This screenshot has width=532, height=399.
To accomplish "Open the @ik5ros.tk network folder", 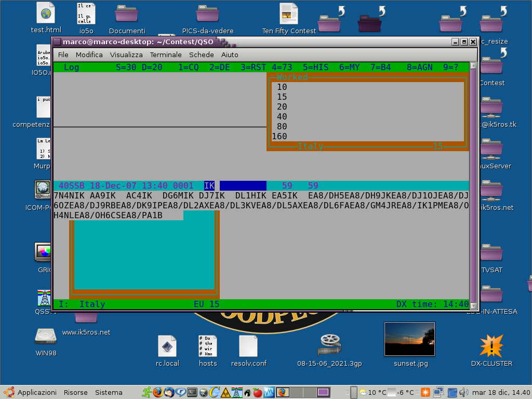I will coord(491,108).
